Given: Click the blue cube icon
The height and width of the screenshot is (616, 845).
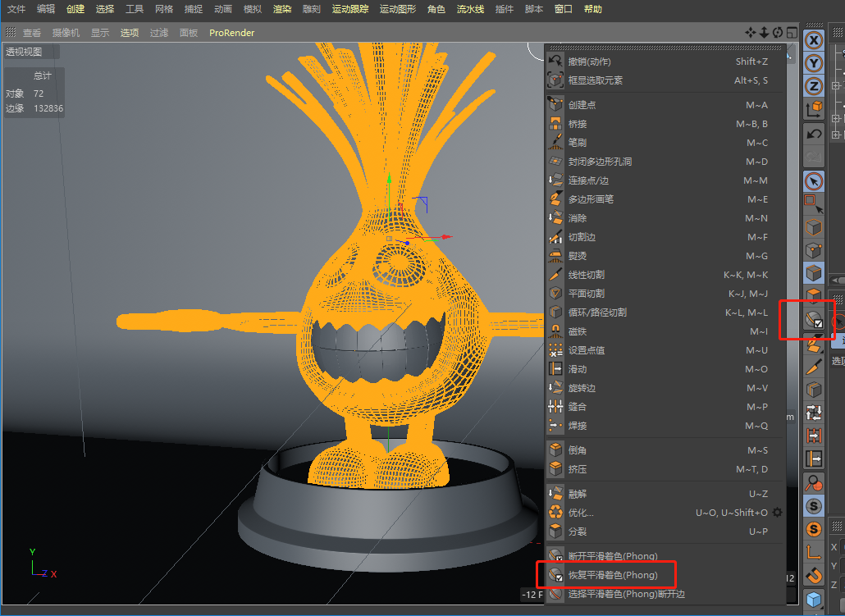Looking at the screenshot, I should (814, 600).
